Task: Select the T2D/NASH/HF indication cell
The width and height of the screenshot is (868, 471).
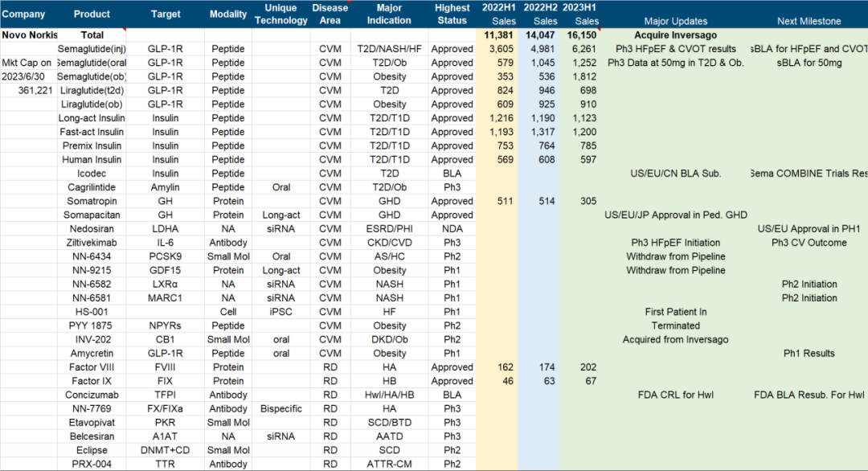Action: tap(389, 49)
